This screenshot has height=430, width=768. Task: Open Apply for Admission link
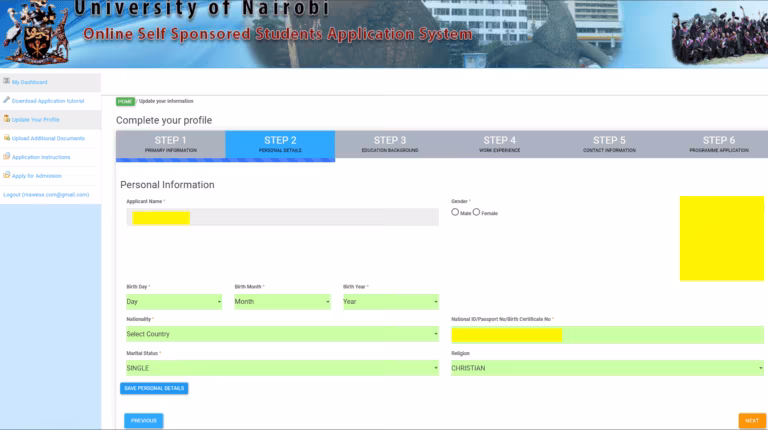(x=36, y=176)
